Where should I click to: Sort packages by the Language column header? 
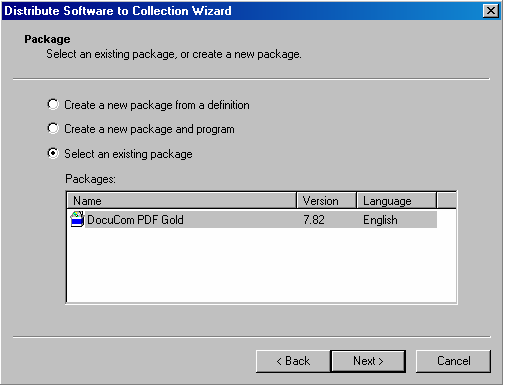396,201
